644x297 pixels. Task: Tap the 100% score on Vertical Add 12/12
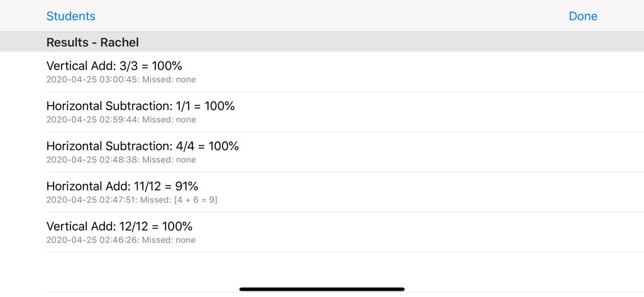pos(177,227)
